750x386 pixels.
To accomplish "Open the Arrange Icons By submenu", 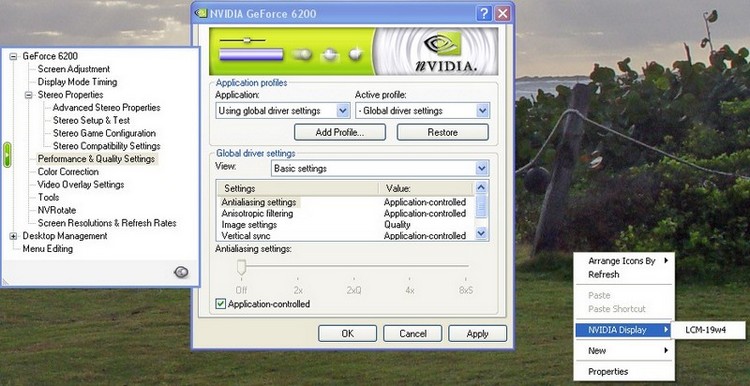I will [624, 261].
